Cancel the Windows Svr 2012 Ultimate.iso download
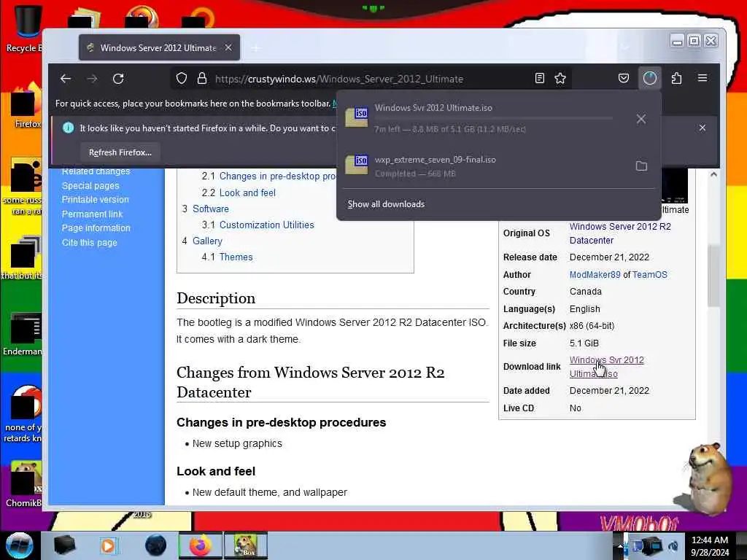The image size is (747, 560). point(641,119)
